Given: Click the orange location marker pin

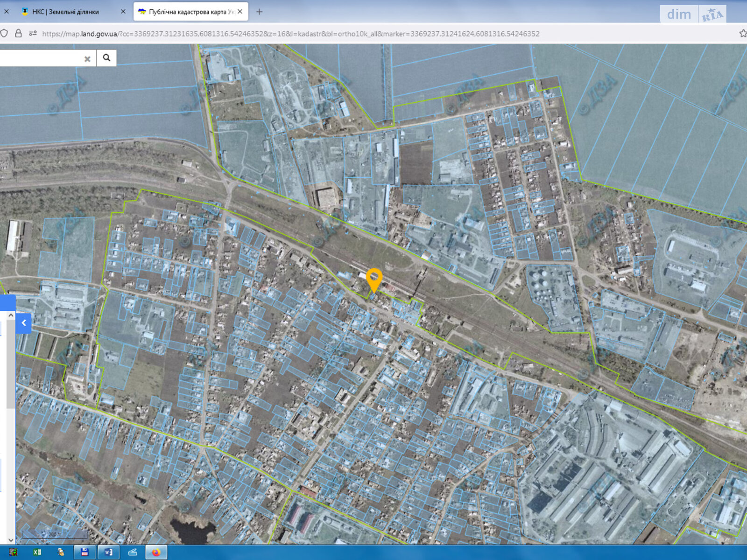Looking at the screenshot, I should pyautogui.click(x=374, y=279).
